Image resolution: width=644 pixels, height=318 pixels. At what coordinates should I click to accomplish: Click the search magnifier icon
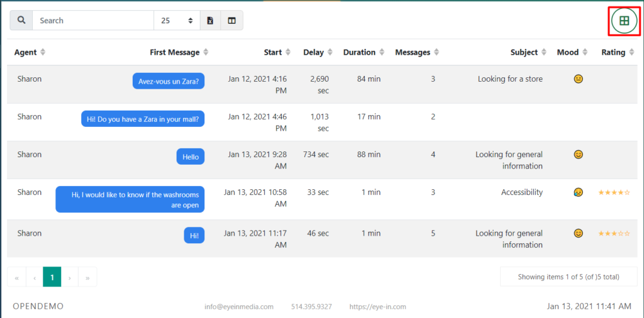pos(21,21)
